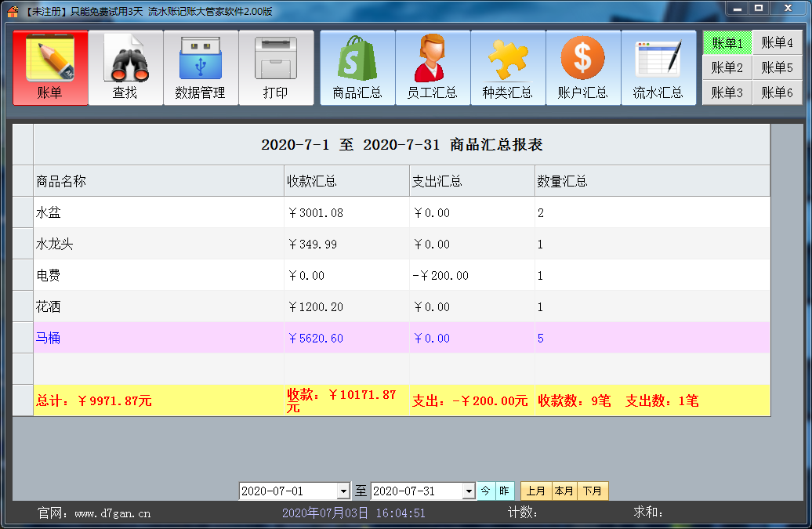The width and height of the screenshot is (812, 529).
Task: Expand the end date combo box
Action: point(468,491)
